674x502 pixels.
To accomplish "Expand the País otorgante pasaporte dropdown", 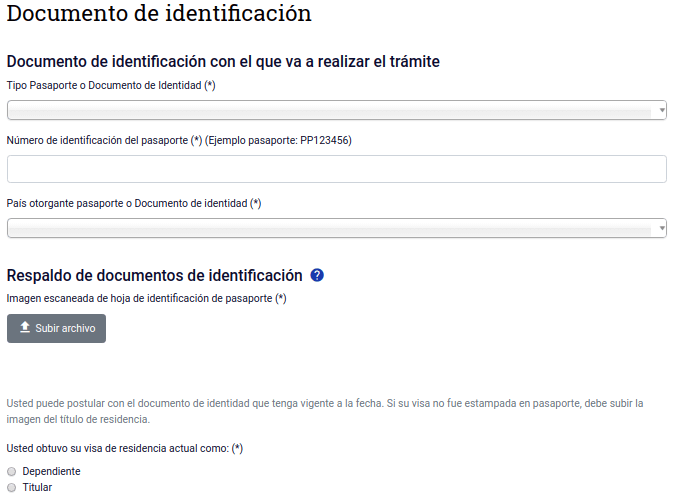I will 337,228.
